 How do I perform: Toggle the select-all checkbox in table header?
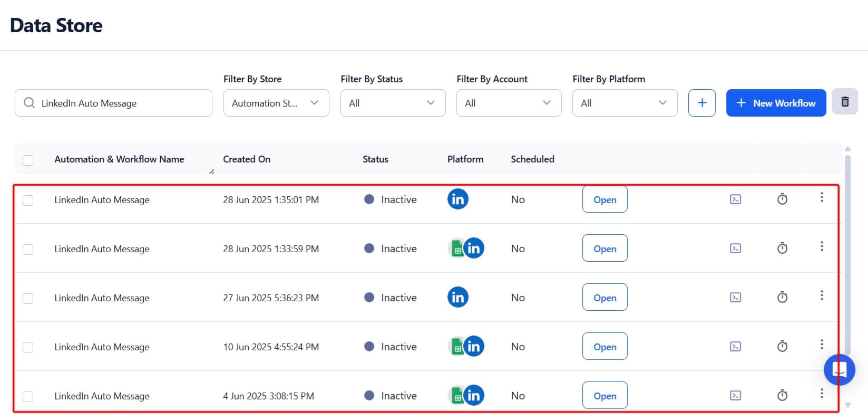click(x=28, y=160)
